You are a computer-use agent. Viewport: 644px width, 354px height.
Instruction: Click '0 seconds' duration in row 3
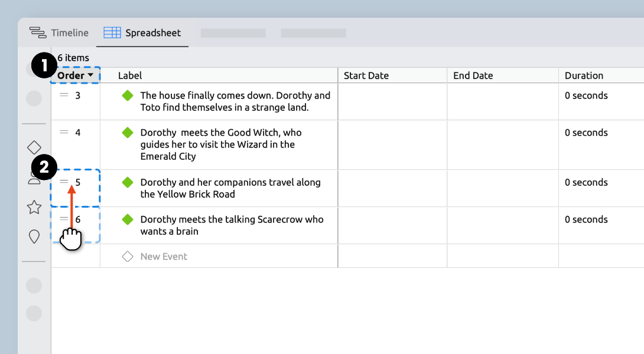(586, 96)
